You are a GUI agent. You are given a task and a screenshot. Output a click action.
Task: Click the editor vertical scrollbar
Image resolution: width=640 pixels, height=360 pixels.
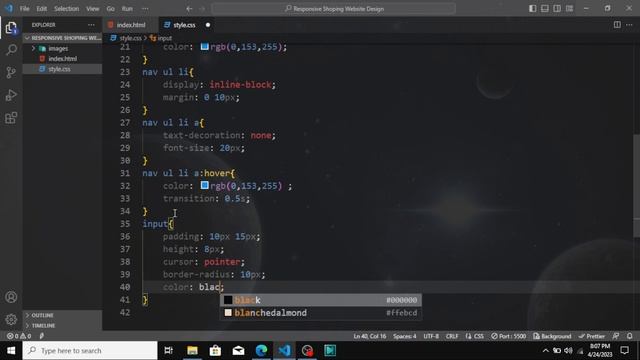tap(636, 185)
